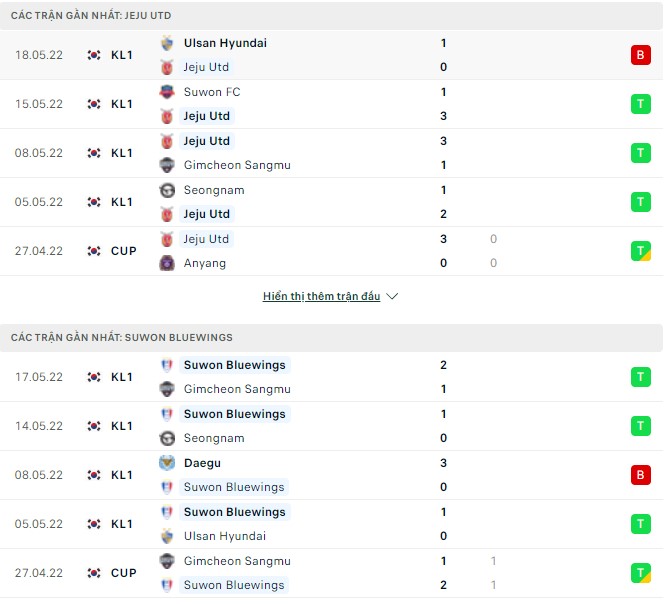Click Daegu team crest icon
667x604 pixels.
167,463
